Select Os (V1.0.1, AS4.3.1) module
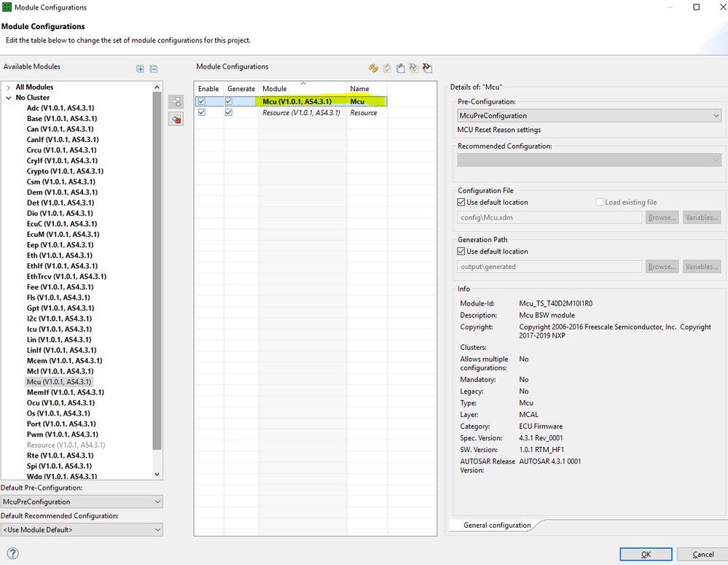The width and height of the screenshot is (728, 565). [x=58, y=413]
